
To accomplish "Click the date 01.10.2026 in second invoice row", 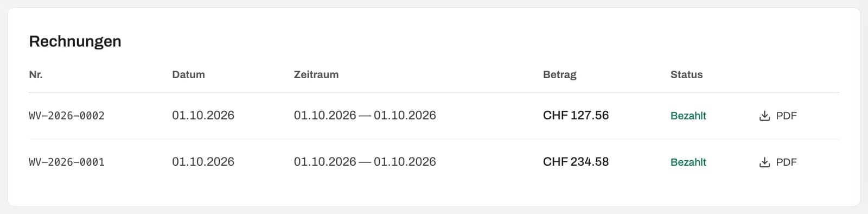I will coord(203,161).
